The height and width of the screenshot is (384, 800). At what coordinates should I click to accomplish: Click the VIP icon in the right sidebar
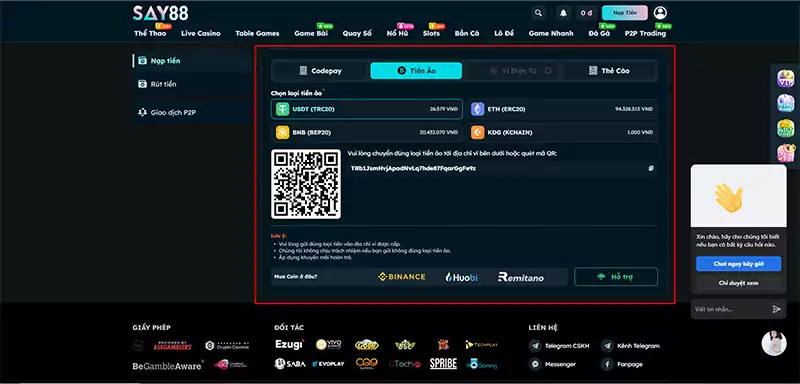[x=786, y=79]
